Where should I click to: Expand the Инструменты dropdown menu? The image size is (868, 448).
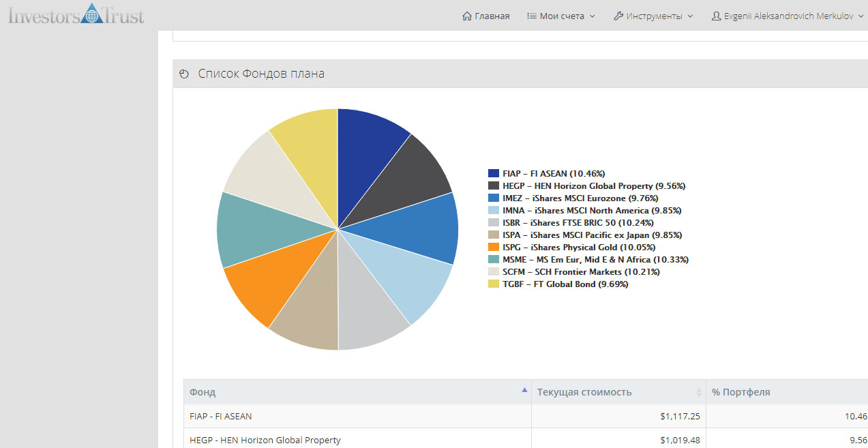point(653,16)
